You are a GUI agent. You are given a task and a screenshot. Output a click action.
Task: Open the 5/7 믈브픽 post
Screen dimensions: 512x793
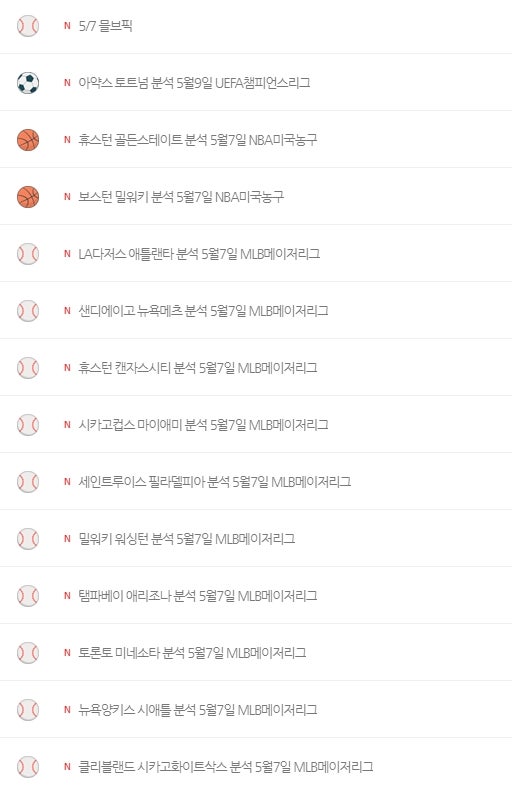point(105,26)
